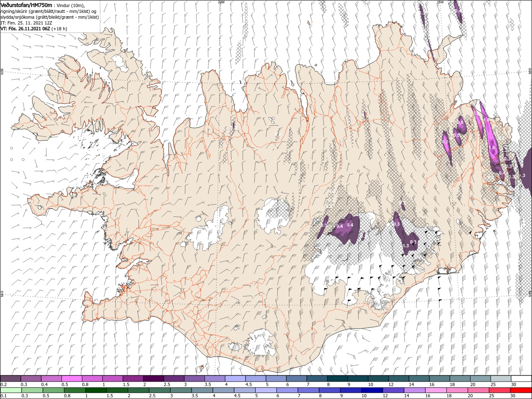
Task: Click the '0.1' label under the rain legend
Action: tap(3, 396)
